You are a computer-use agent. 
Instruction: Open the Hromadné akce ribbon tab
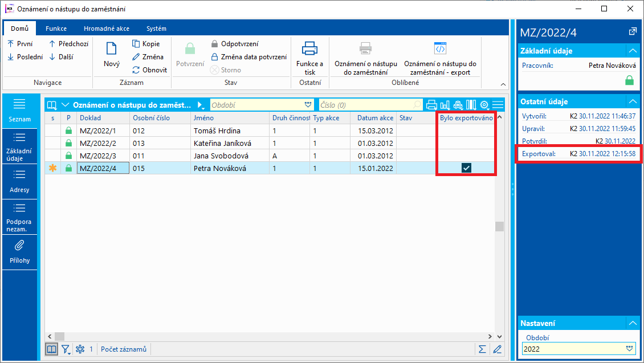[106, 28]
